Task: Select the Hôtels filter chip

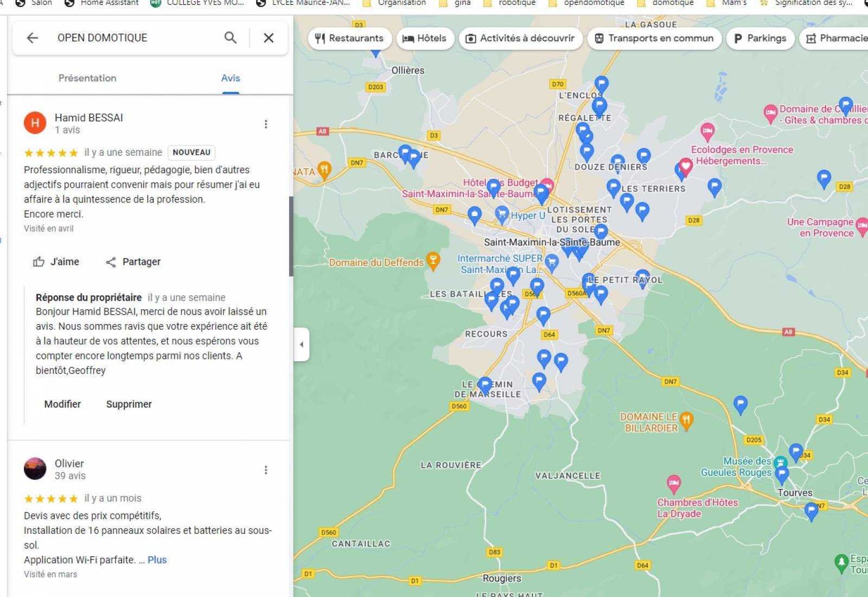Action: pyautogui.click(x=425, y=38)
